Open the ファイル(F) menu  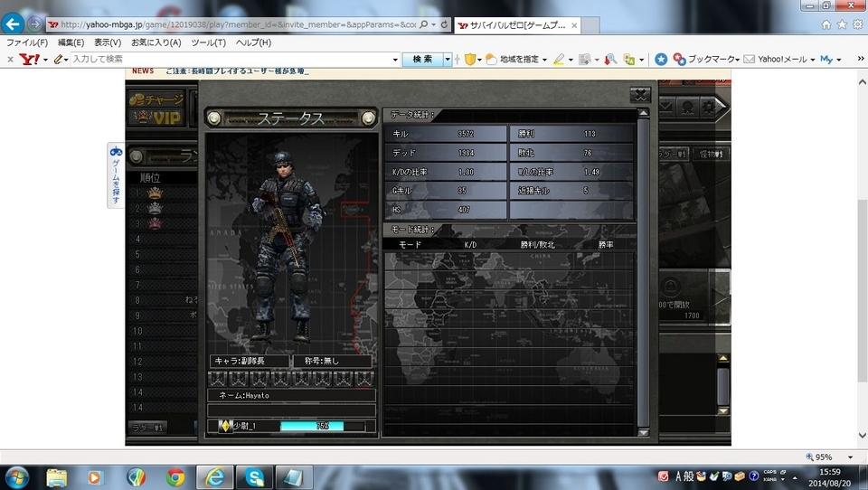pos(26,42)
